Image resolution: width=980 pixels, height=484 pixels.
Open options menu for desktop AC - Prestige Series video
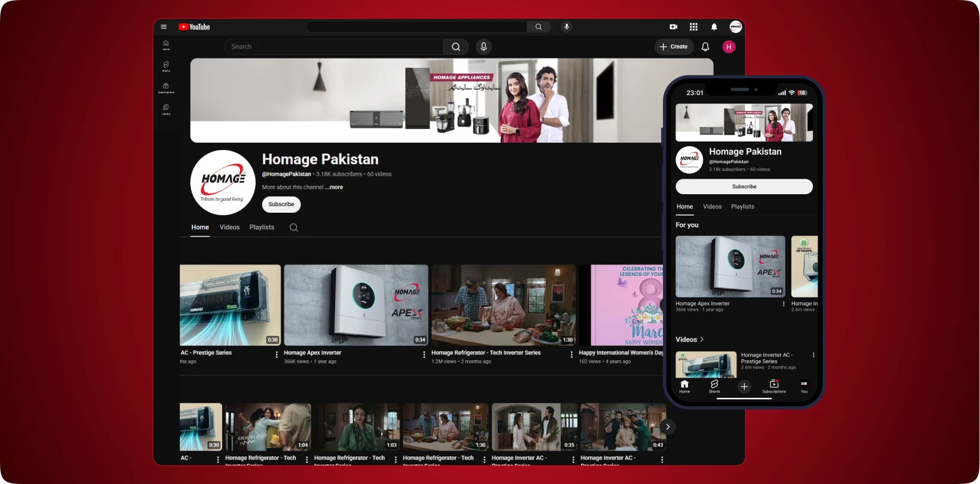tap(277, 355)
